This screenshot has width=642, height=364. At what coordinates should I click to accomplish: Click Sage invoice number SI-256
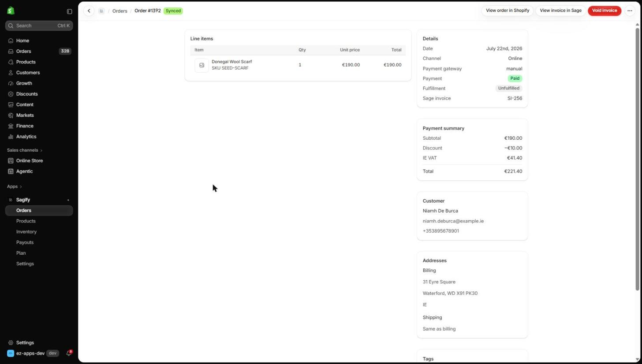point(515,98)
